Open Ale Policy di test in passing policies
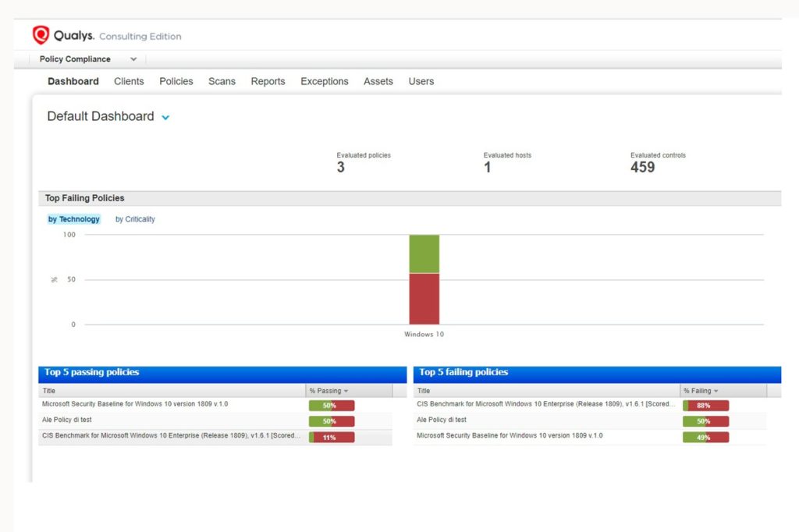 coord(67,420)
